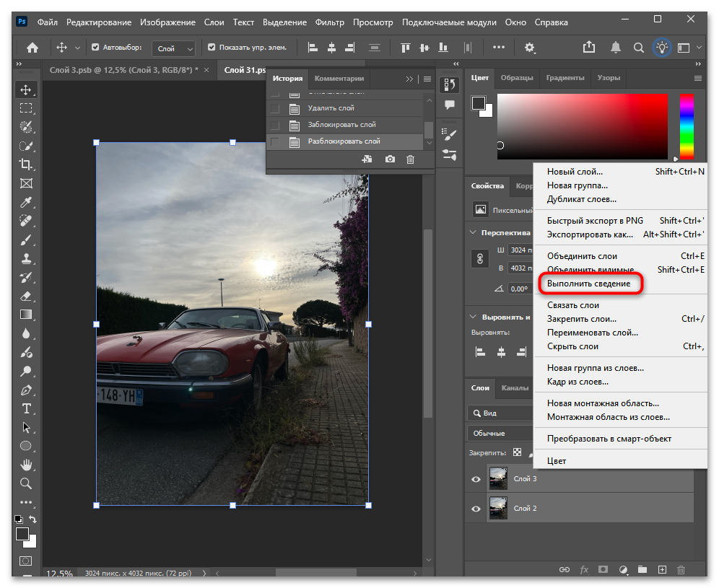Open the search icon in top bar

(638, 48)
